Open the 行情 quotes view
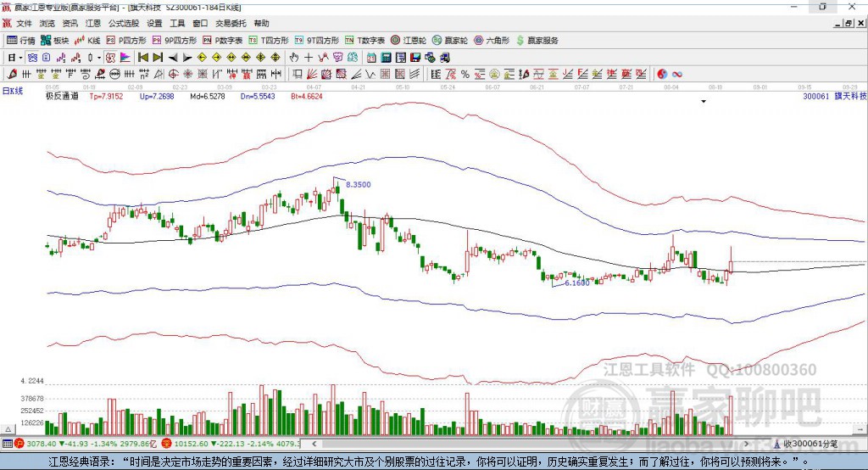This screenshot has width=868, height=470. 21,41
